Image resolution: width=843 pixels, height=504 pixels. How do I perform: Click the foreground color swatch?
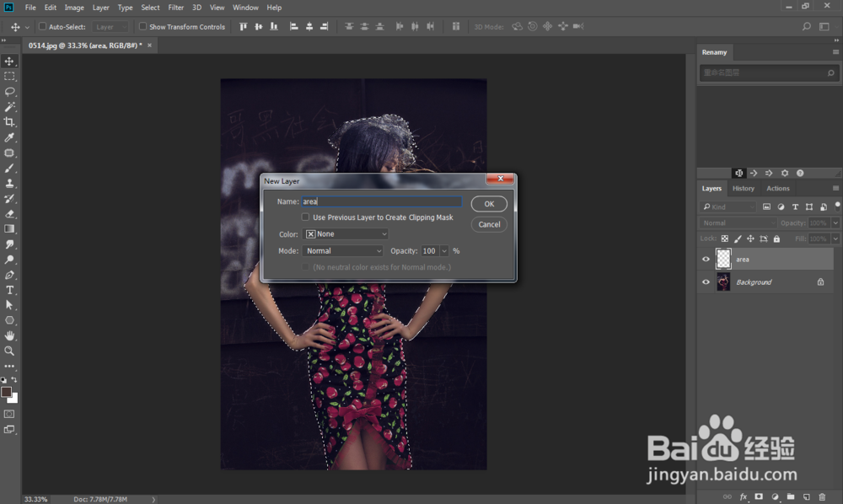point(6,392)
